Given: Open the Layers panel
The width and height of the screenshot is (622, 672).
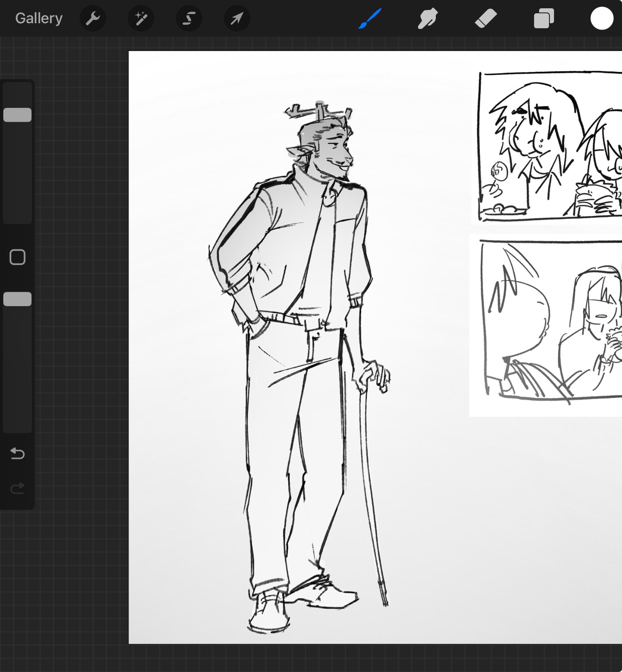Looking at the screenshot, I should click(544, 19).
